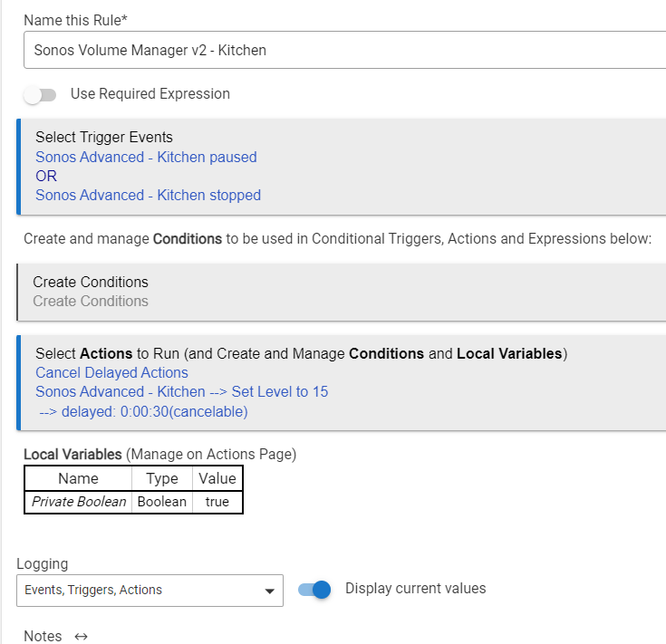
Task: Click the Value column header
Action: pos(217,478)
